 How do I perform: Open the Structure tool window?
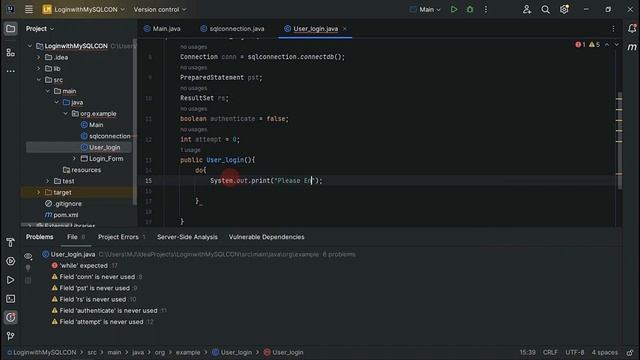coord(11,52)
